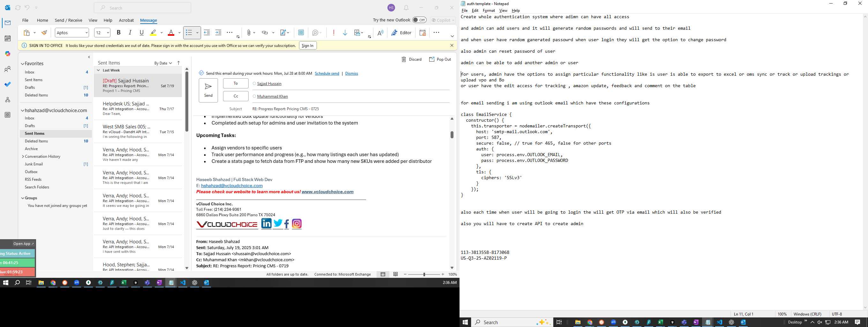This screenshot has width=868, height=327.
Task: Click the LinkedIn icon in signature
Action: [x=266, y=223]
